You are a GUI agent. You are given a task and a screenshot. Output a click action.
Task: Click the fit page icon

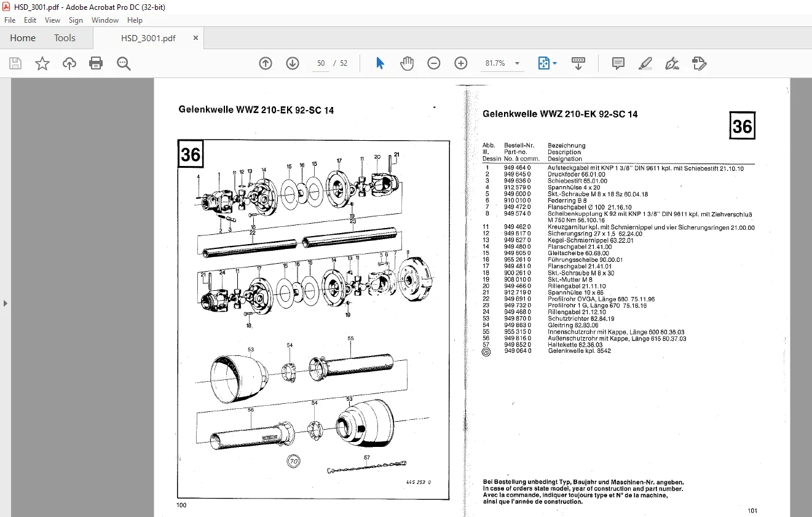543,63
